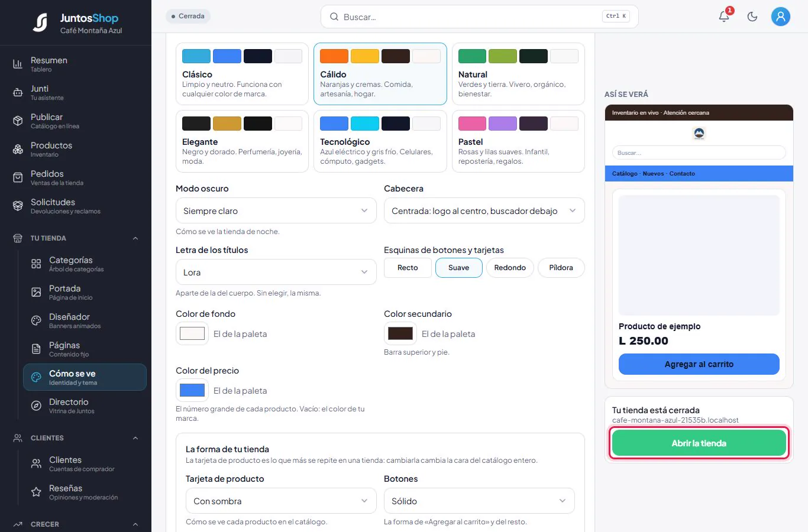Open Clientes in the sidebar
Image resolution: width=808 pixels, height=532 pixels.
(x=85, y=463)
